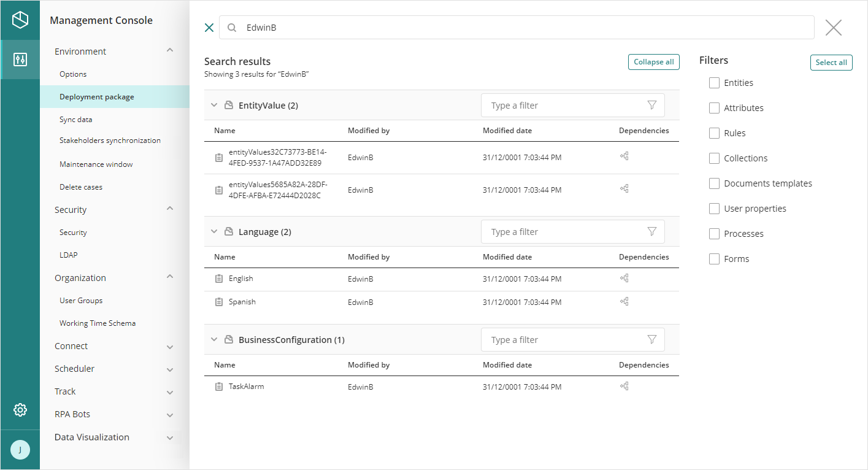Click the EntityValue group package icon
This screenshot has height=470, width=868.
tap(229, 106)
